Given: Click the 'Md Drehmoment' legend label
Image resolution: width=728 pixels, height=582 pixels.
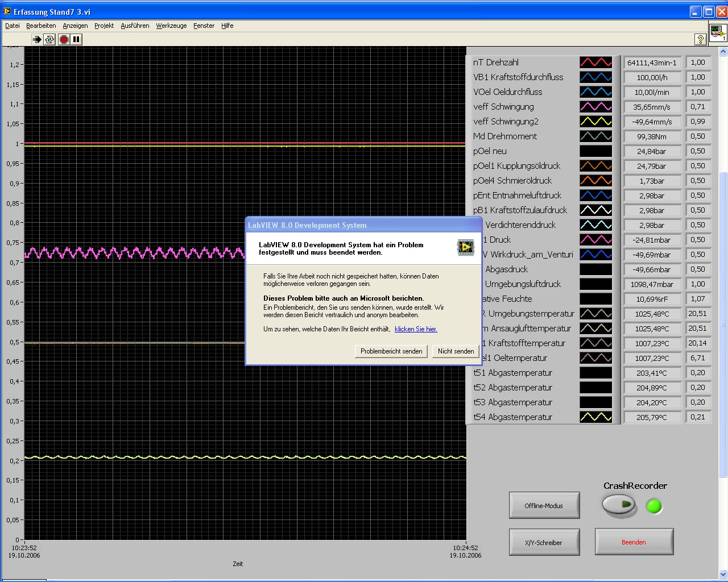Looking at the screenshot, I should tap(505, 136).
